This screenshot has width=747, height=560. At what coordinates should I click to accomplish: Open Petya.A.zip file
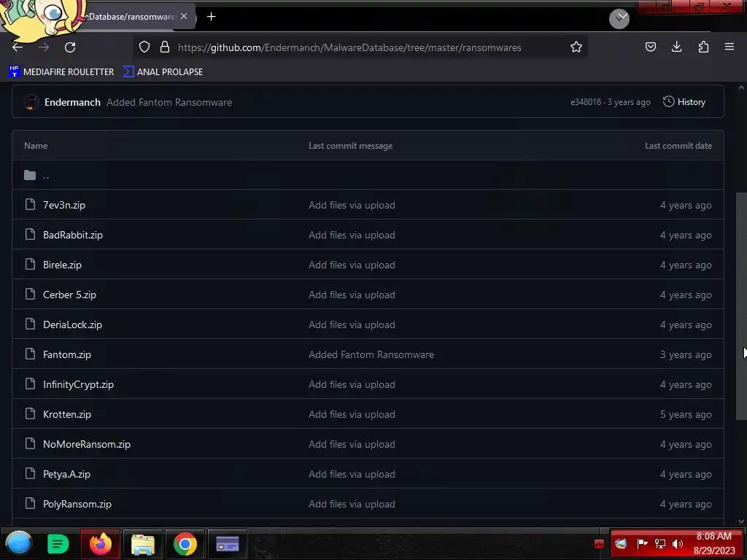click(x=66, y=474)
